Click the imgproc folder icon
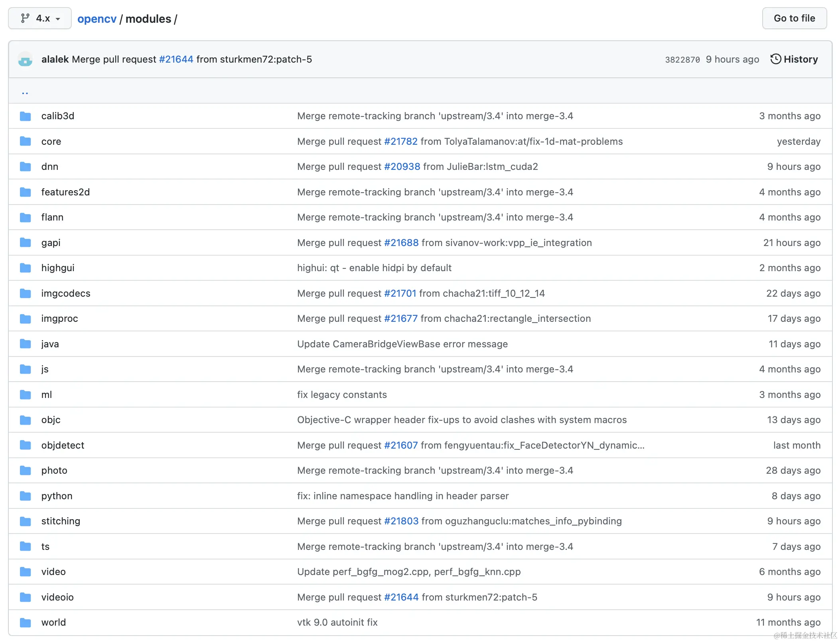Viewport: 840px width, 642px height. click(26, 319)
